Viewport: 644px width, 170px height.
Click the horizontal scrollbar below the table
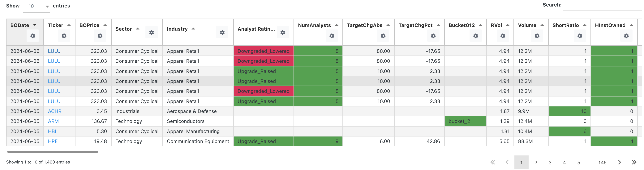[53, 152]
